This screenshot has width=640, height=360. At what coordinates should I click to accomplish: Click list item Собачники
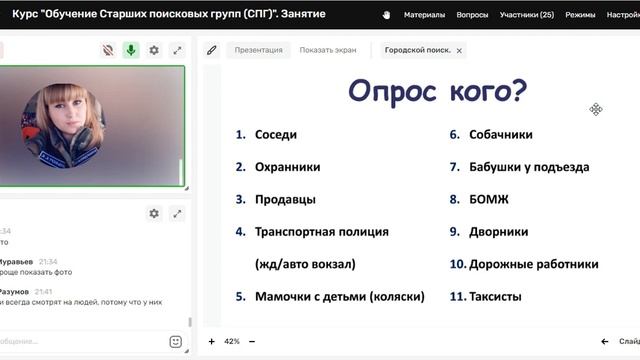[x=501, y=135]
